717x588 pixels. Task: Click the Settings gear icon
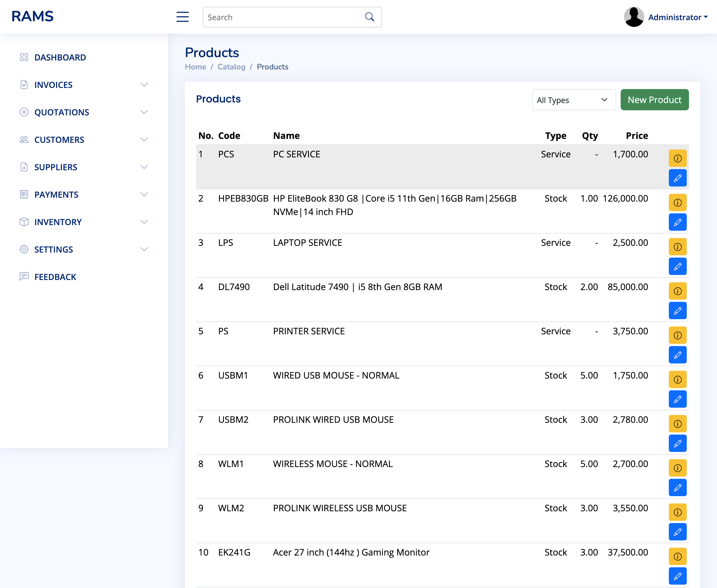(24, 249)
